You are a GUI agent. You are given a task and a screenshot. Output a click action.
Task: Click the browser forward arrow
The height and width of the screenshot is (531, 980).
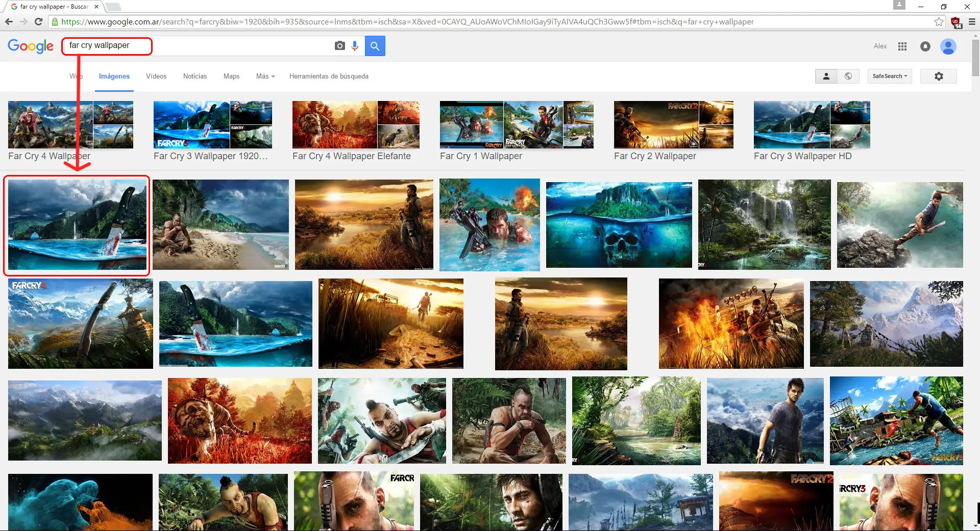click(x=23, y=21)
